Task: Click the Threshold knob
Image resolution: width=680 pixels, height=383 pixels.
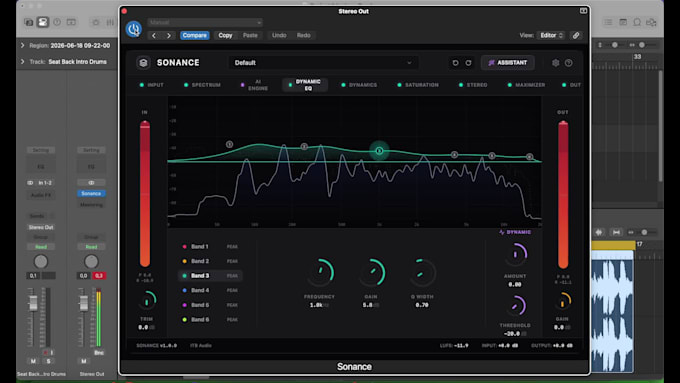Action: [515, 306]
